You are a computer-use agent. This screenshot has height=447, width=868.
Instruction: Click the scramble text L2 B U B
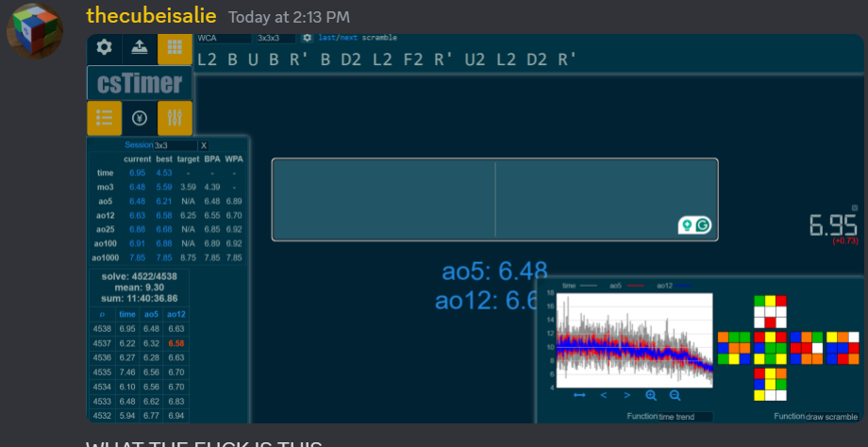[x=238, y=59]
